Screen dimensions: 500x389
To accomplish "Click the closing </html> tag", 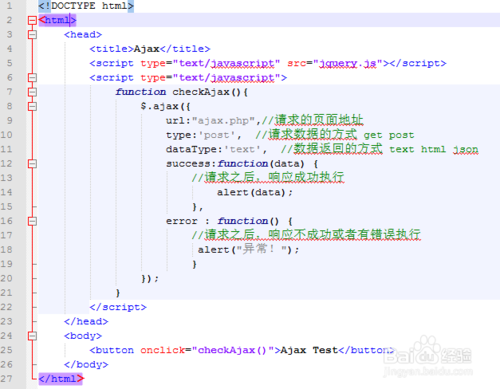I will (x=61, y=379).
